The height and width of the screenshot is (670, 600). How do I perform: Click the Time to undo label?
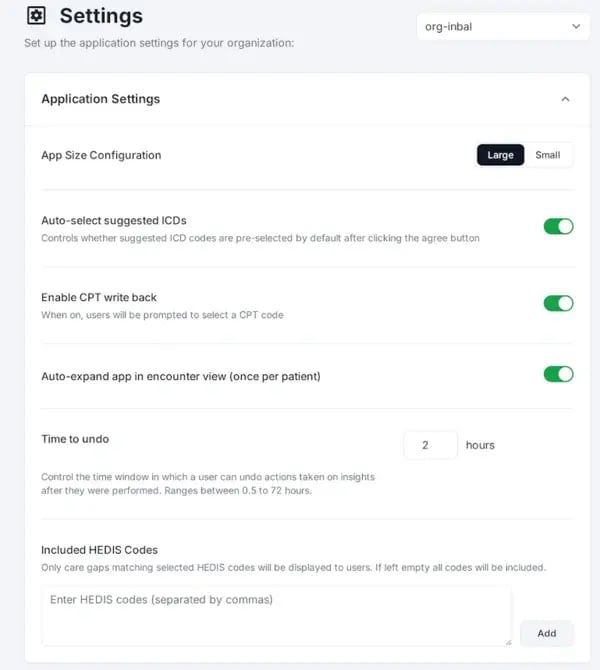pos(74,439)
